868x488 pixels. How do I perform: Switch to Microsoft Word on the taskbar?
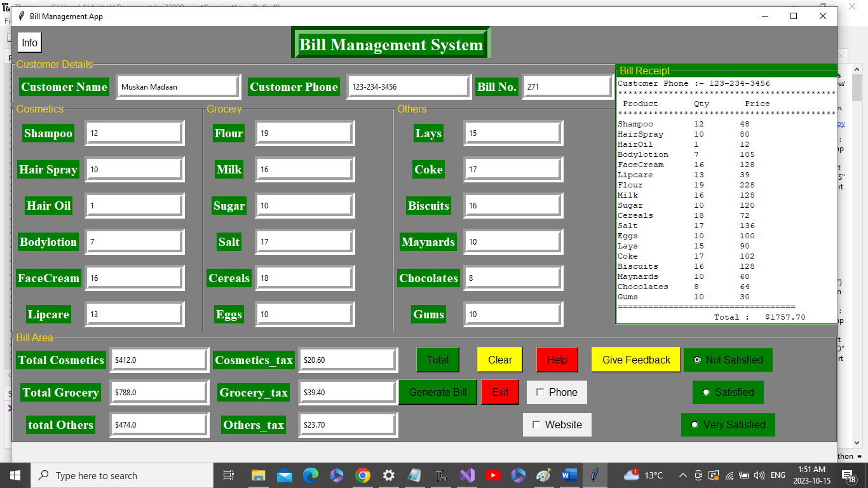569,475
